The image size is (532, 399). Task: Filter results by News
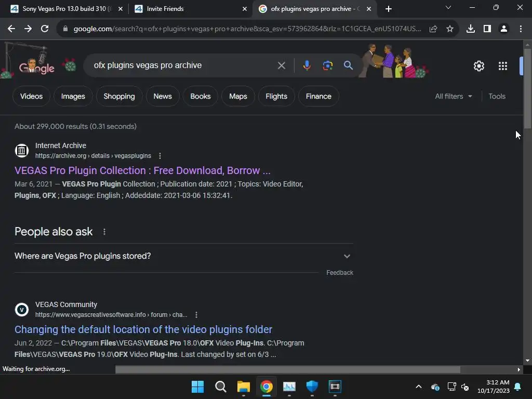click(x=163, y=96)
